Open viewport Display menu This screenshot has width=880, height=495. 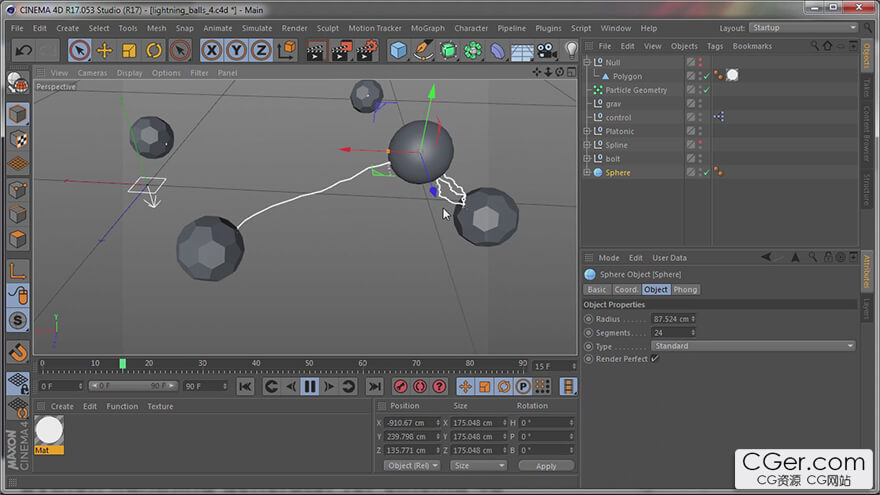click(130, 73)
